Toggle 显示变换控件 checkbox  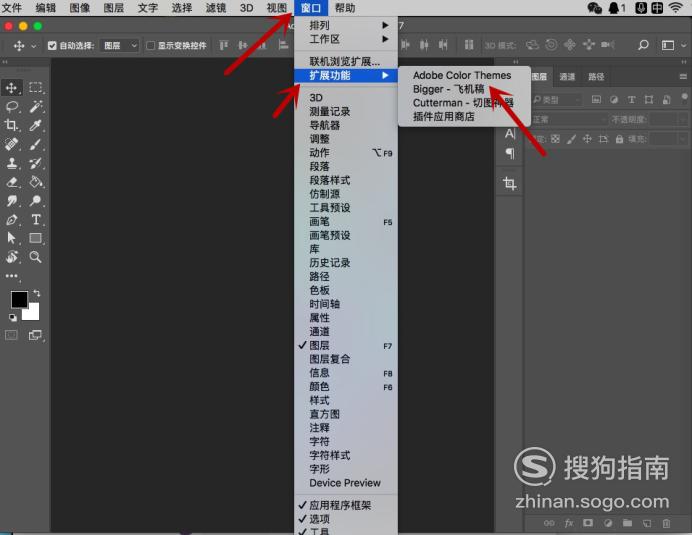[150, 45]
